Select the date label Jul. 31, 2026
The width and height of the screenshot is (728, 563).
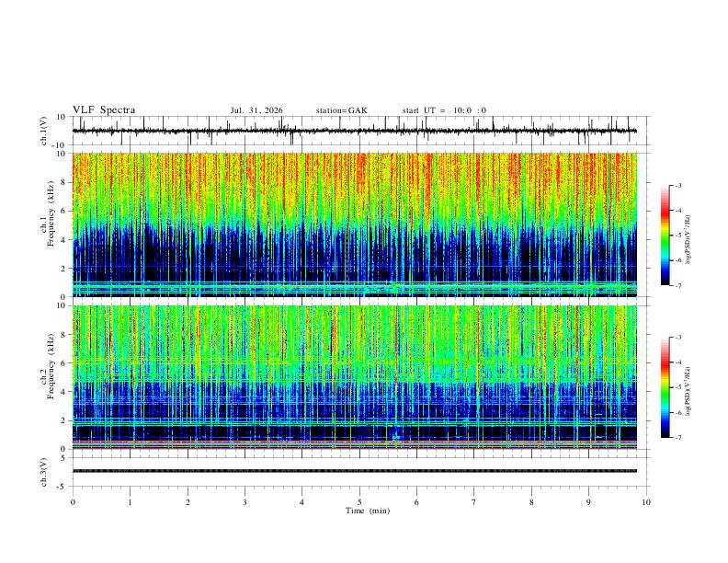[256, 110]
